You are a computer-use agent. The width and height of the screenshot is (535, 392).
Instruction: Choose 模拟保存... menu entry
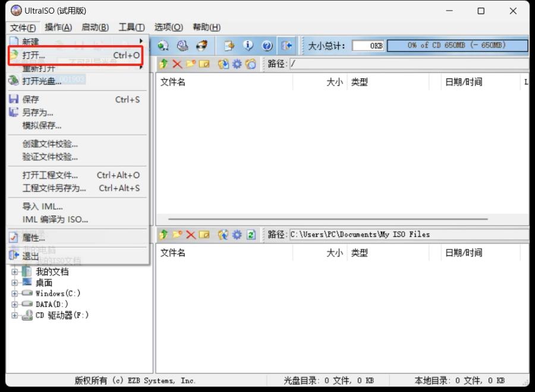[x=78, y=125]
